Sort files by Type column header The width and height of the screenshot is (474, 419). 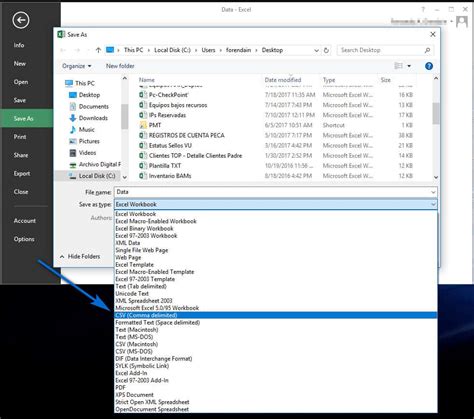click(x=329, y=80)
